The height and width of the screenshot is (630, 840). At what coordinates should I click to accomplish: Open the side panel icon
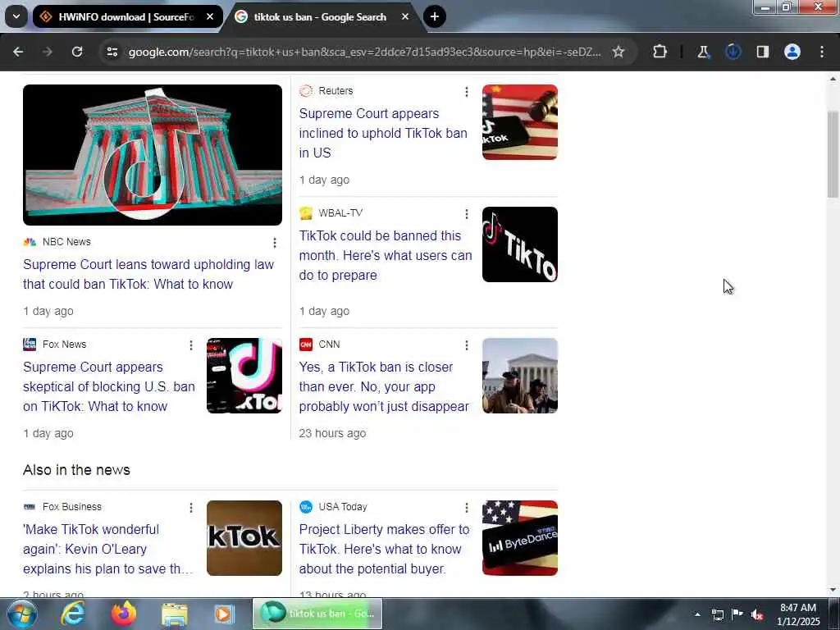point(762,52)
